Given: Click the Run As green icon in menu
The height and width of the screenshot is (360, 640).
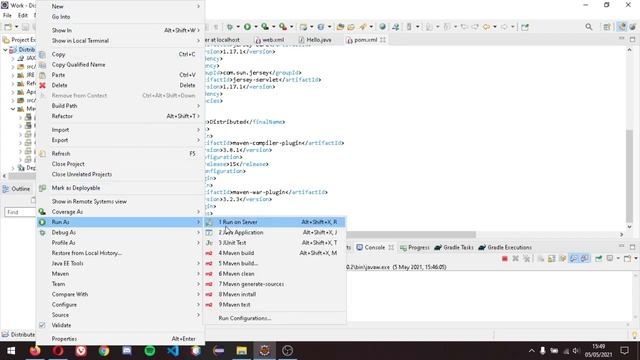Looking at the screenshot, I should click(x=42, y=222).
